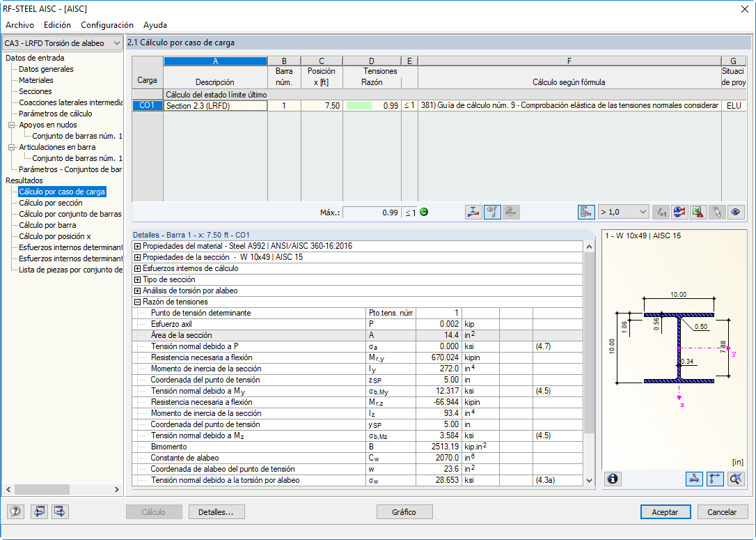The image size is (756, 540).
Task: Click the Gráfico button
Action: (404, 512)
